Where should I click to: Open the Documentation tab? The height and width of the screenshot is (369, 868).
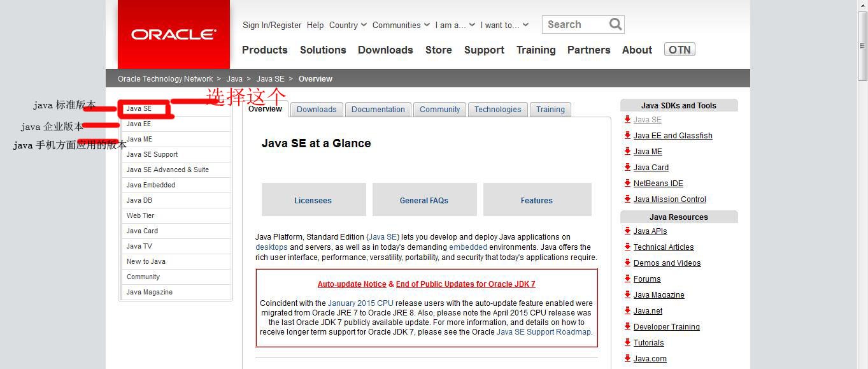click(378, 109)
